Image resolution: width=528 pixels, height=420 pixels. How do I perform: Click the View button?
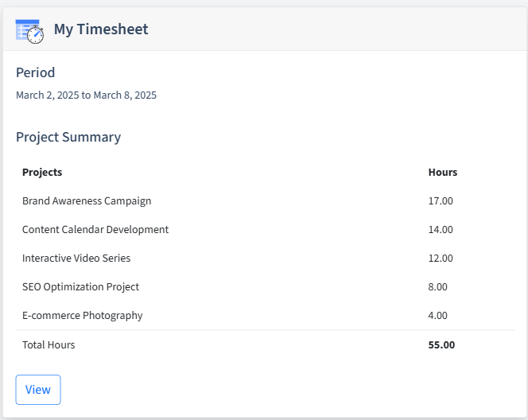pyautogui.click(x=38, y=389)
